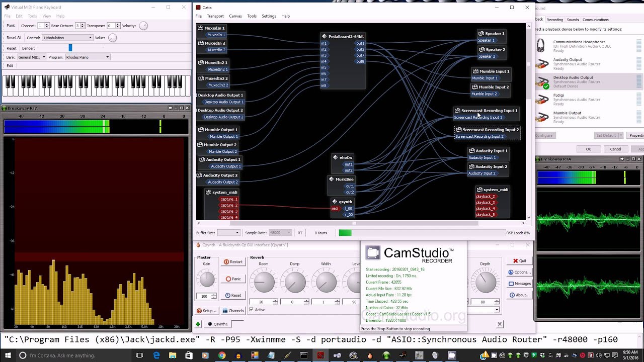
Task: Click Communications Headphones device icon
Action: pos(541,46)
